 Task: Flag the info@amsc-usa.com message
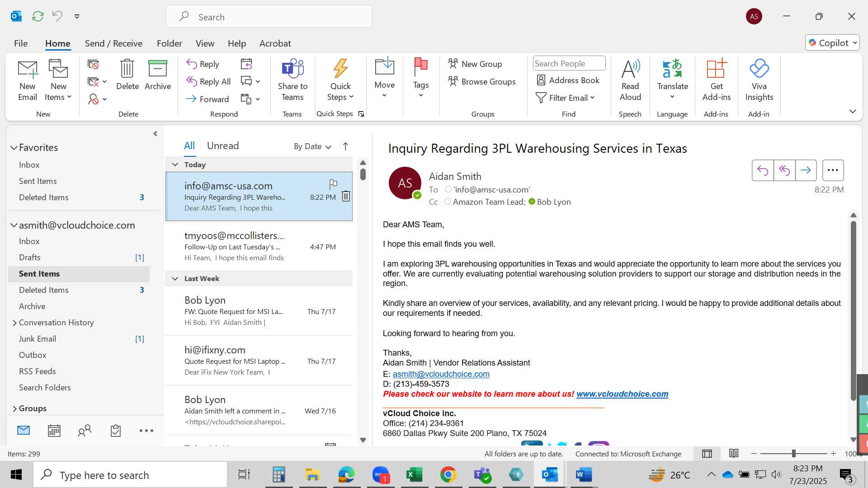(333, 184)
